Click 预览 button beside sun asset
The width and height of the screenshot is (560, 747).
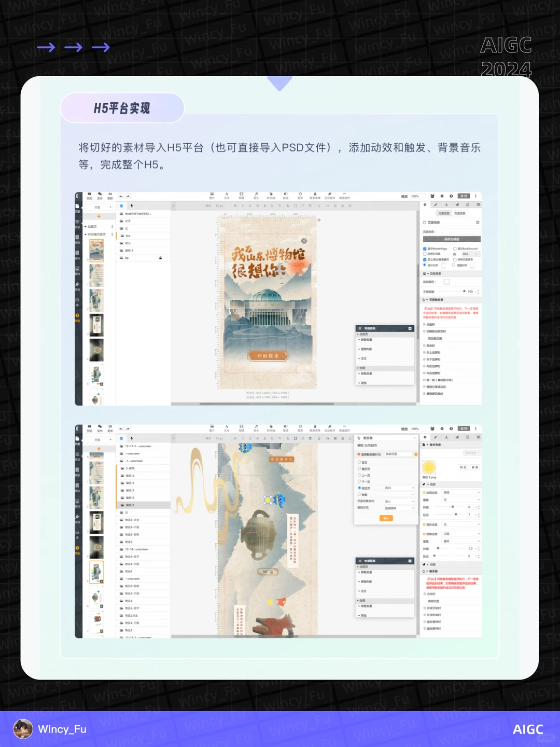(463, 467)
